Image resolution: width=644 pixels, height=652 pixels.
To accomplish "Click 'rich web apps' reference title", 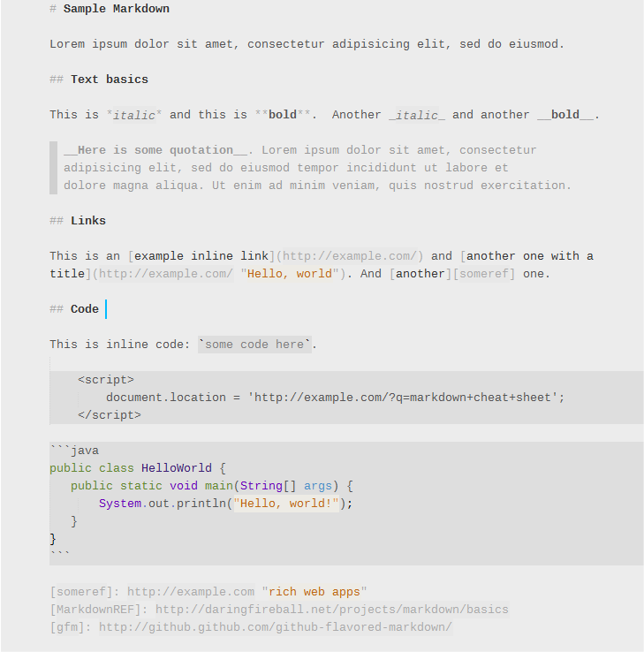I will (314, 592).
